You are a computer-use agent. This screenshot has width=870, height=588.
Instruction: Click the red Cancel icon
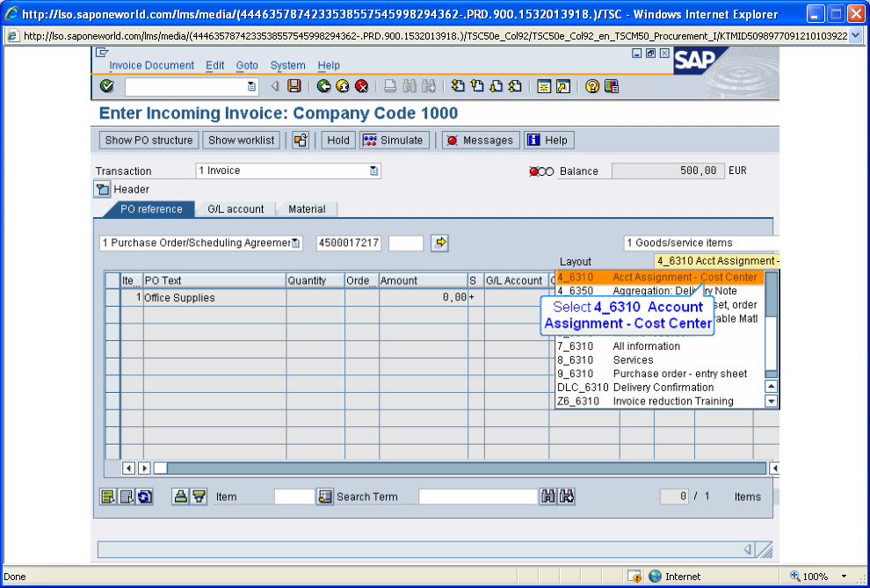(362, 86)
